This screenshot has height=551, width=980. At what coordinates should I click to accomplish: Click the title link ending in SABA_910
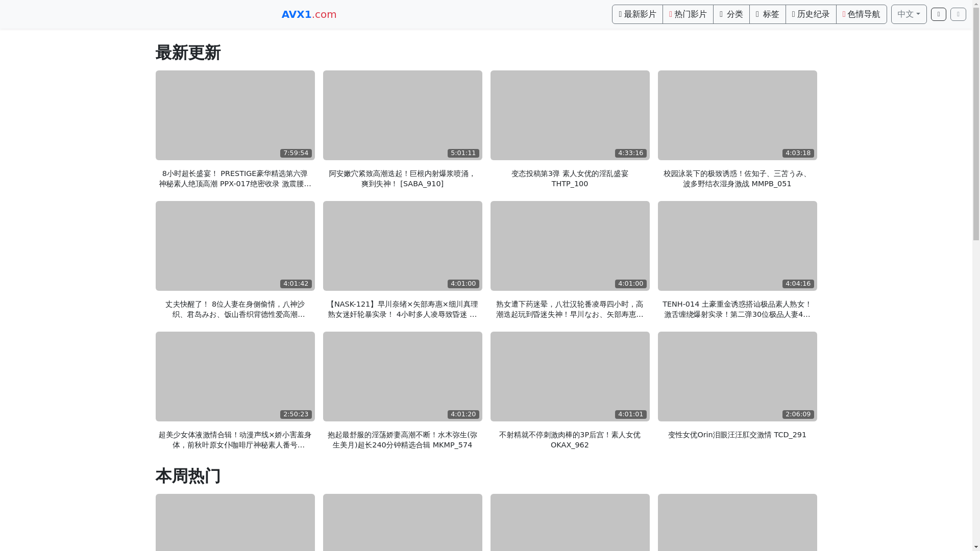(x=402, y=179)
